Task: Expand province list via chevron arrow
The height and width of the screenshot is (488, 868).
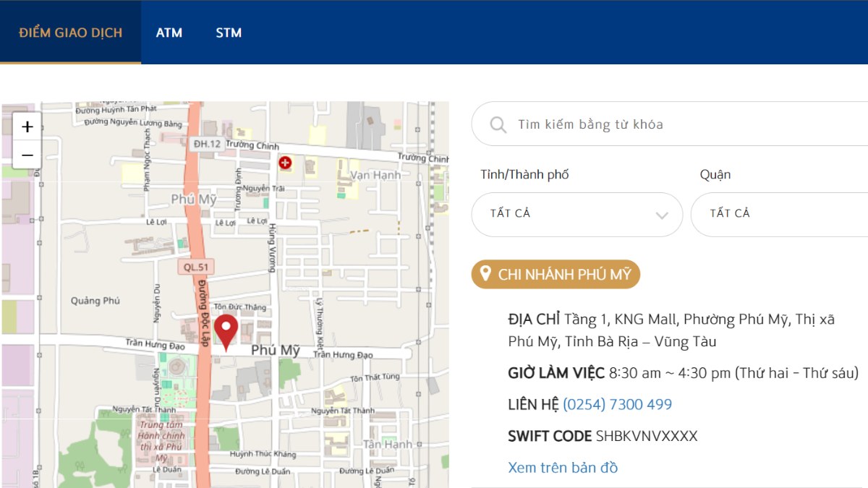Action: click(661, 215)
